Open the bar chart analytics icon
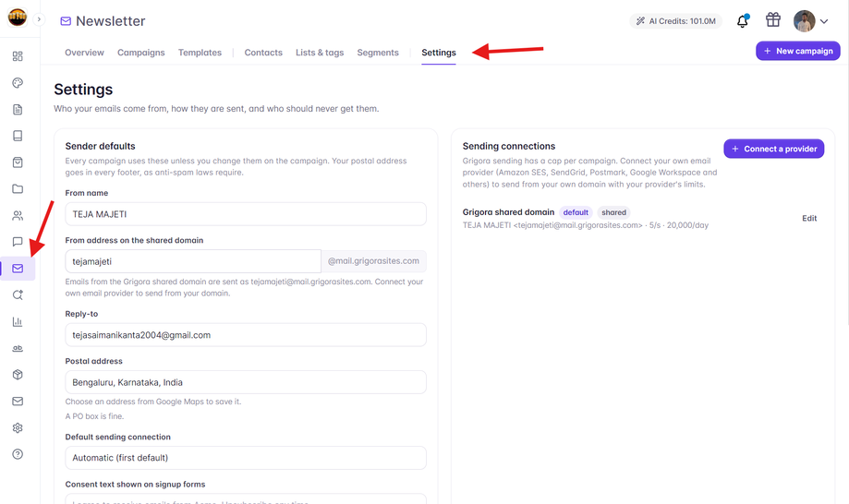The width and height of the screenshot is (849, 504). (18, 322)
